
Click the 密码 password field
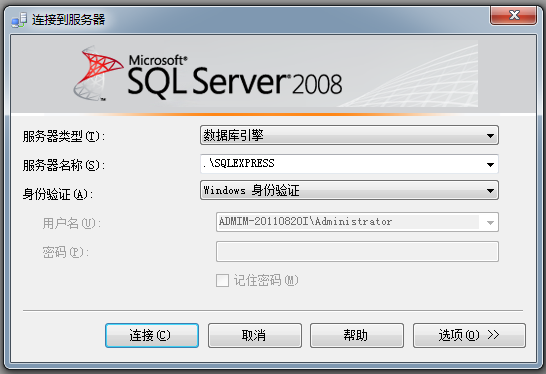[x=357, y=251]
